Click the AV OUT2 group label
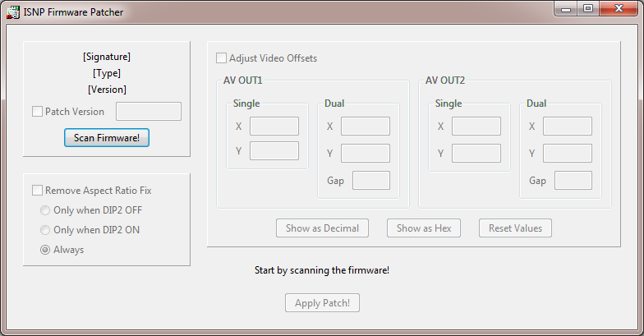The height and width of the screenshot is (336, 644). click(445, 81)
